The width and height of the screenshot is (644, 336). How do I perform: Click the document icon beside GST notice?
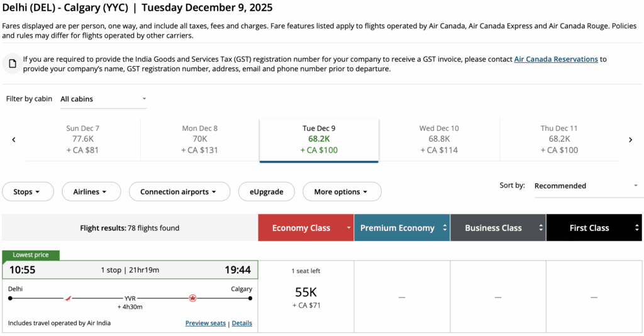[x=13, y=64]
